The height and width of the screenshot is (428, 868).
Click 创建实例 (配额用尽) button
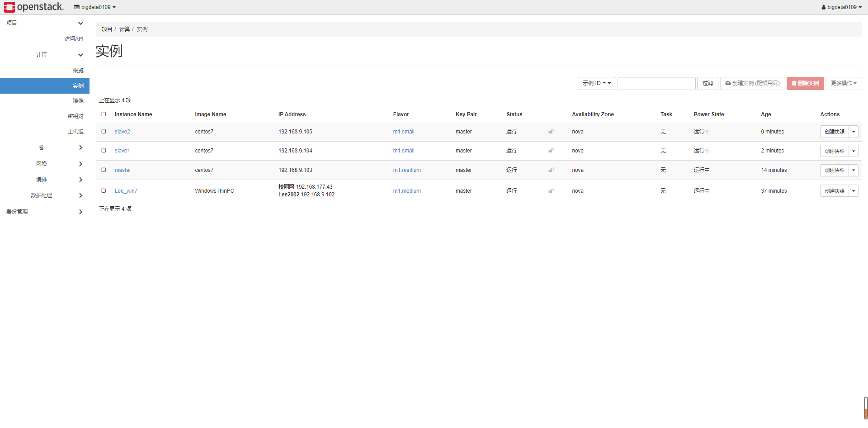point(752,83)
